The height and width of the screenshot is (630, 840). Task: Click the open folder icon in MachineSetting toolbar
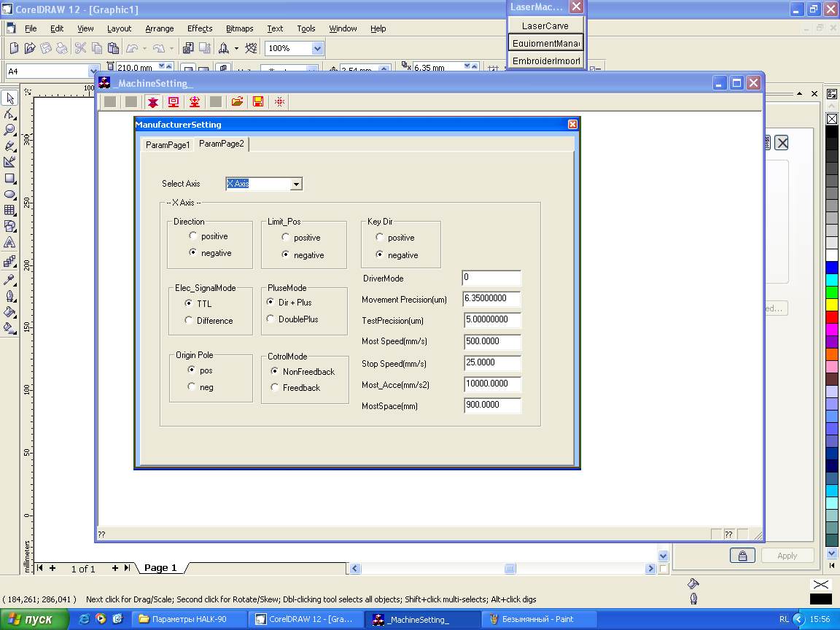tap(237, 102)
